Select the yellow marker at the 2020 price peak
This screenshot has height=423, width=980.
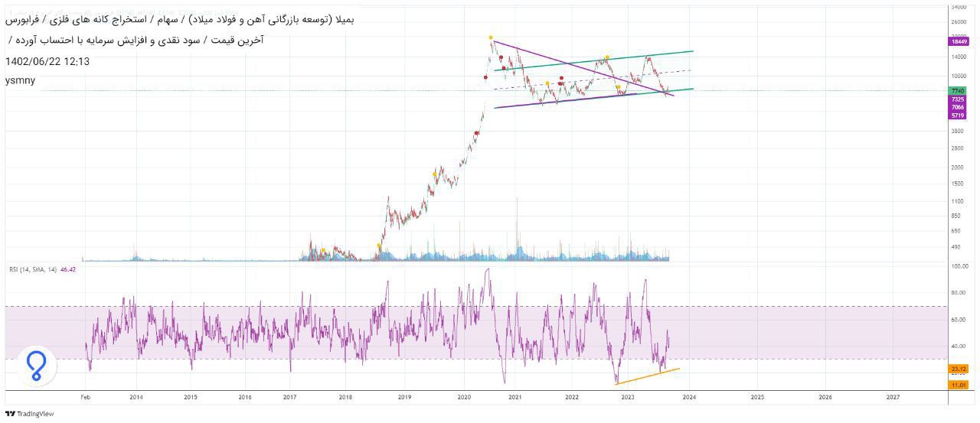coord(490,37)
